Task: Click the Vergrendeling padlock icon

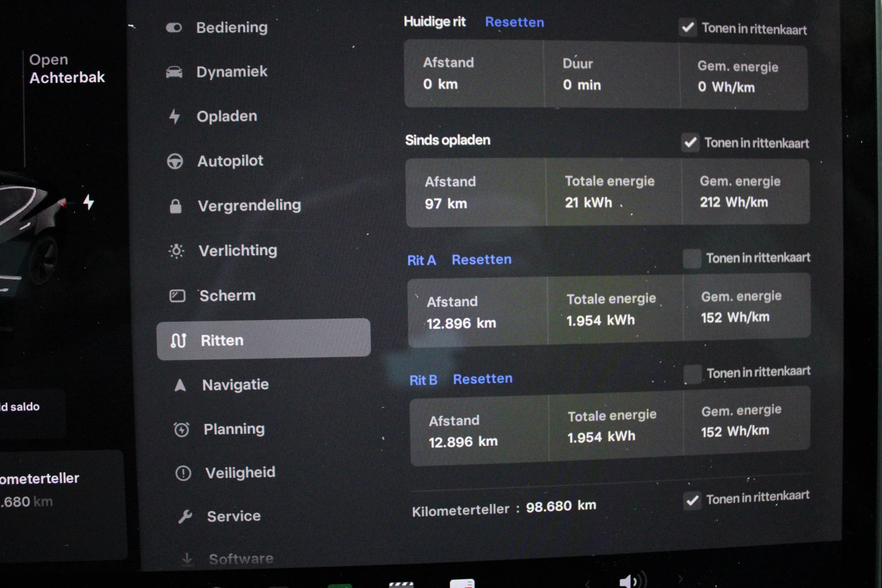Action: (175, 206)
